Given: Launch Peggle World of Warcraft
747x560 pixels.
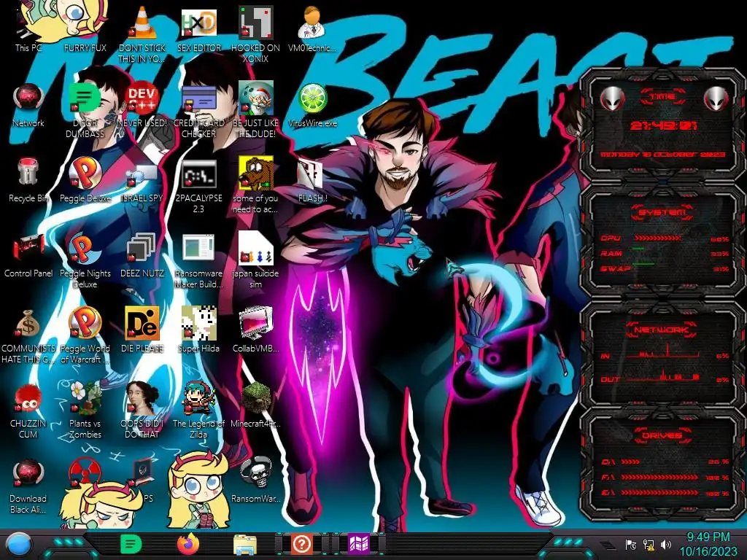Looking at the screenshot, I should pyautogui.click(x=85, y=336).
